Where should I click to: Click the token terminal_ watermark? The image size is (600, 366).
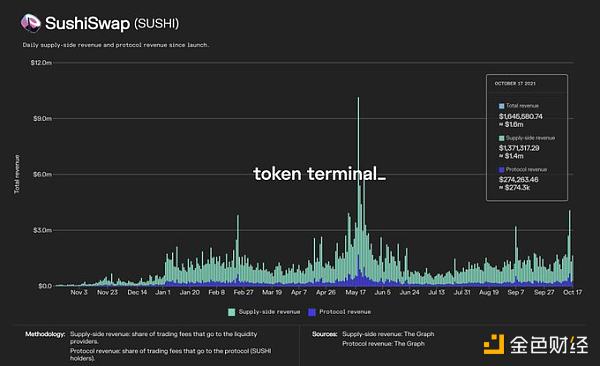(320, 174)
